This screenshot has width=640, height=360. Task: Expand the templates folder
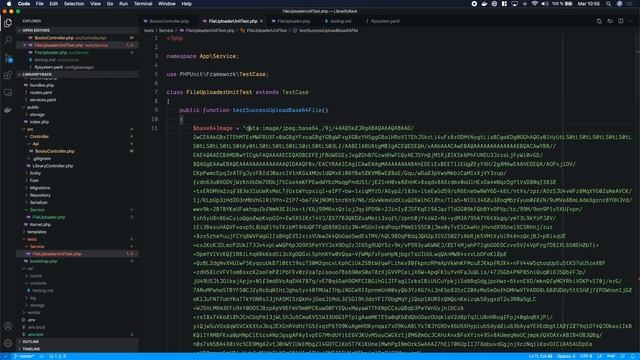(x=37, y=232)
